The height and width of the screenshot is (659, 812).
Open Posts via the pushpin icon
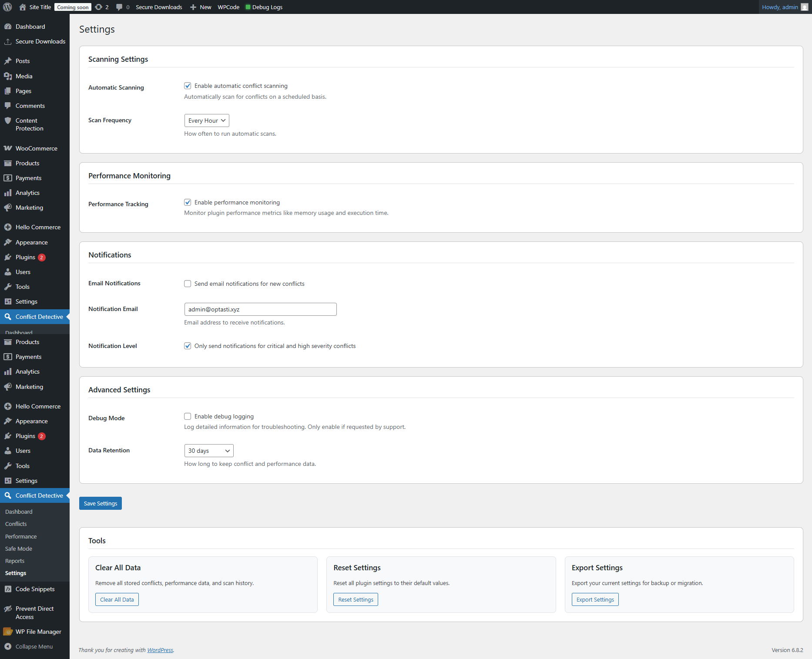[8, 61]
